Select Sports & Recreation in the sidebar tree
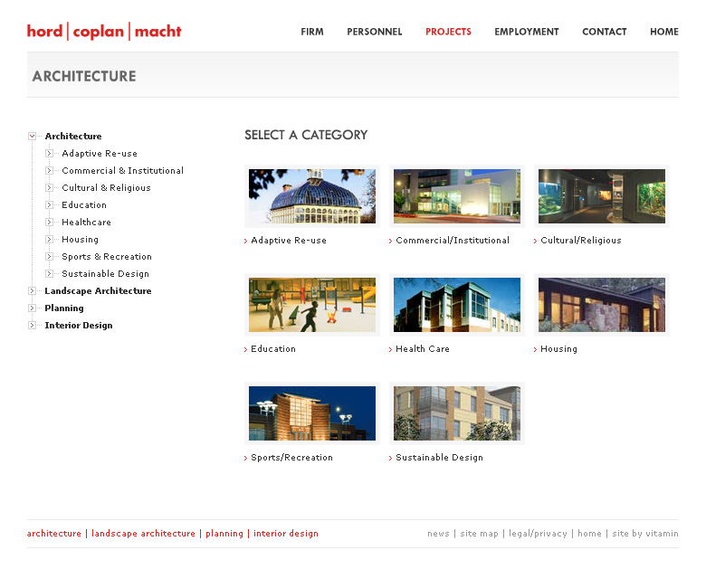 [x=107, y=257]
